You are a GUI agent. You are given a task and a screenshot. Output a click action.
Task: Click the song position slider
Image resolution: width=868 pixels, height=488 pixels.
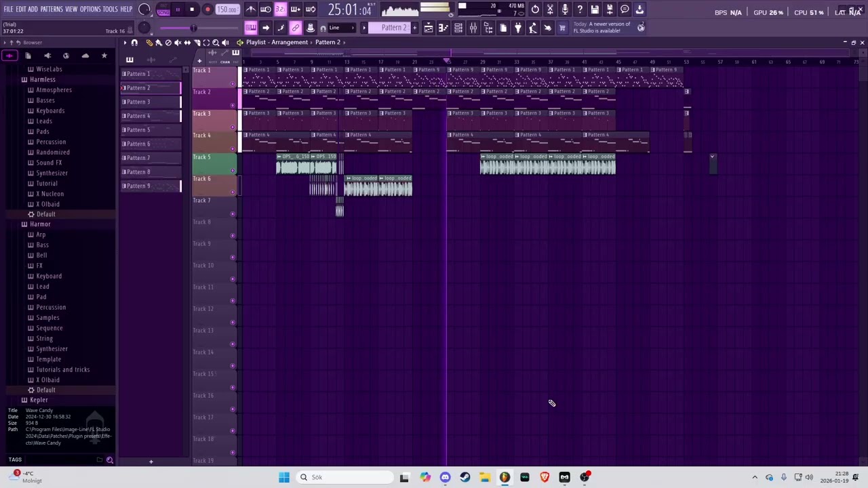coord(197,28)
